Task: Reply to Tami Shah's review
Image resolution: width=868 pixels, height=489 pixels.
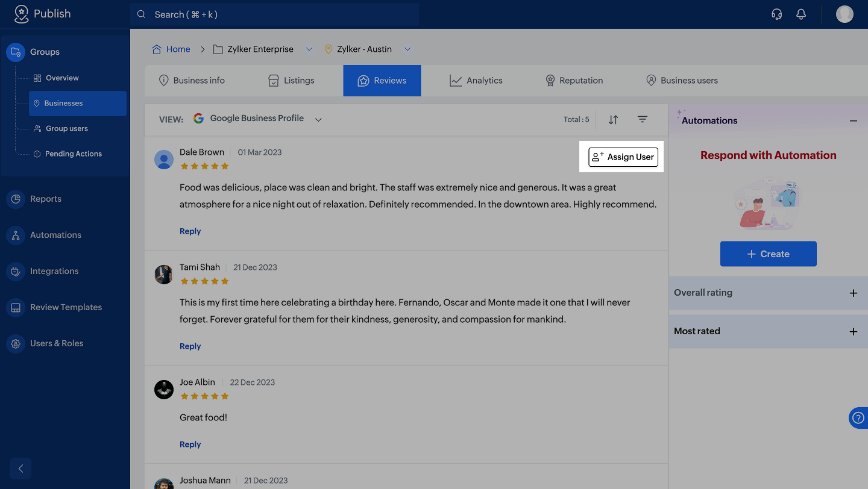Action: pyautogui.click(x=190, y=346)
